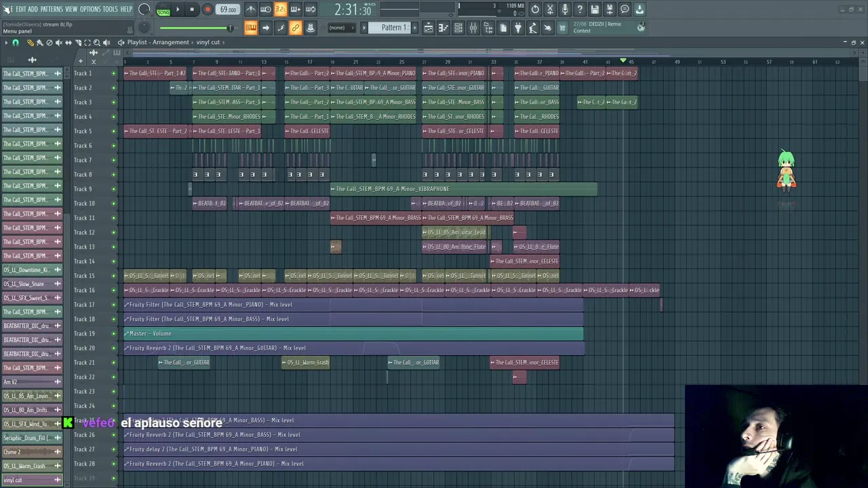The image size is (868, 488).
Task: Stop playback with the stop button
Action: point(192,9)
